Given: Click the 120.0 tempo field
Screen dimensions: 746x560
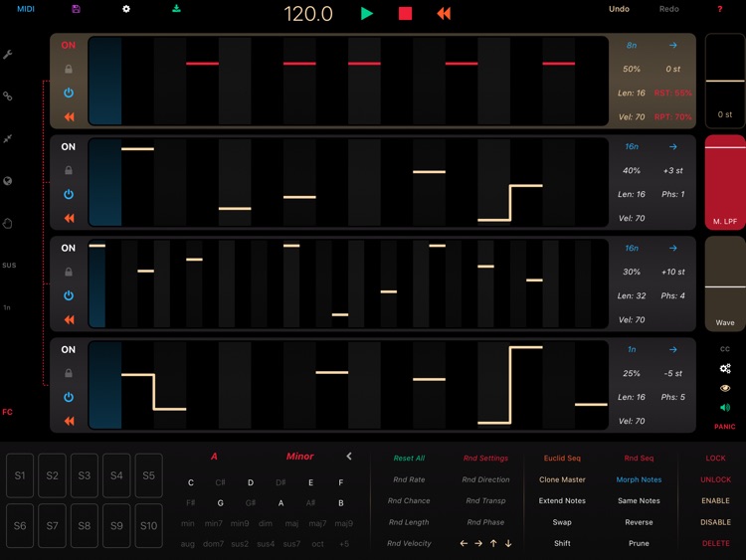Looking at the screenshot, I should click(308, 14).
